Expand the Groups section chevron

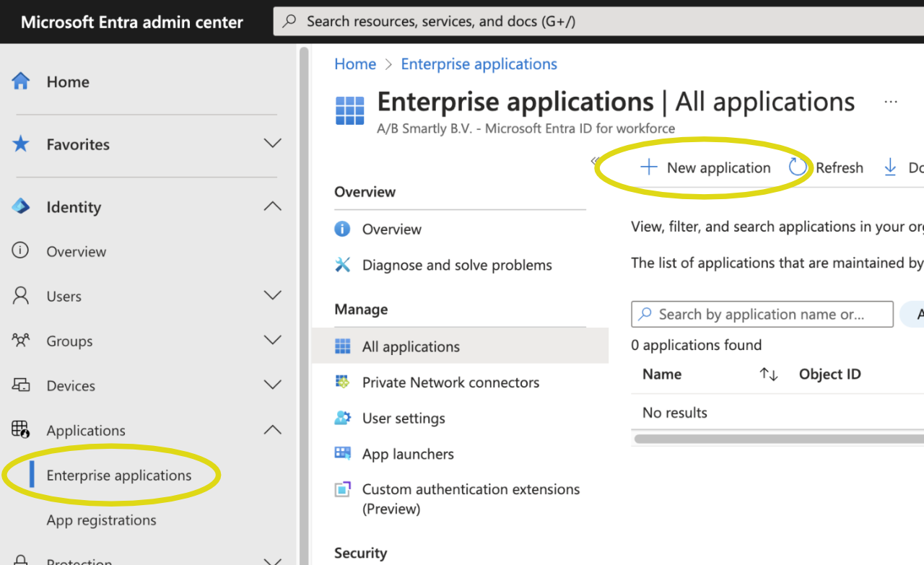point(273,340)
